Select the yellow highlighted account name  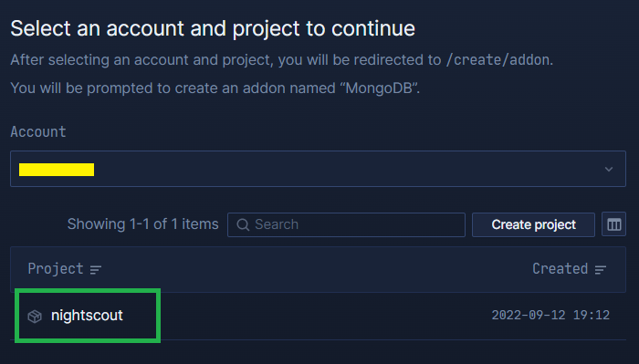[x=57, y=170]
